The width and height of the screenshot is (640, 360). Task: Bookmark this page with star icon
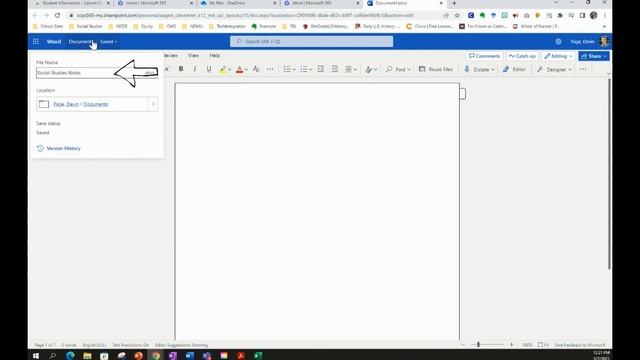click(x=457, y=16)
